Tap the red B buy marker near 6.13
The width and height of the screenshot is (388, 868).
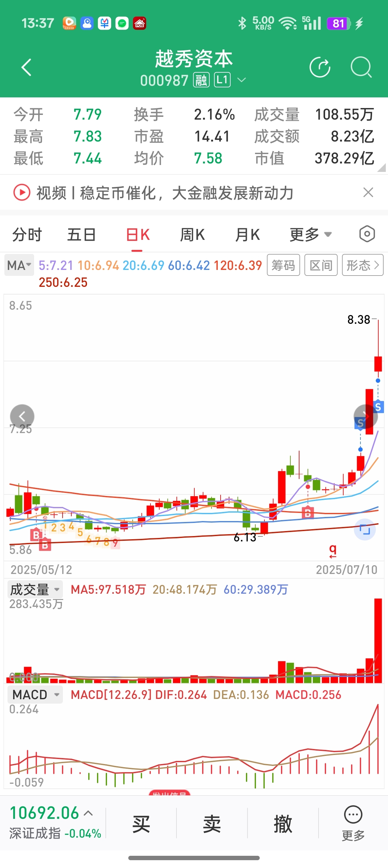pos(308,513)
